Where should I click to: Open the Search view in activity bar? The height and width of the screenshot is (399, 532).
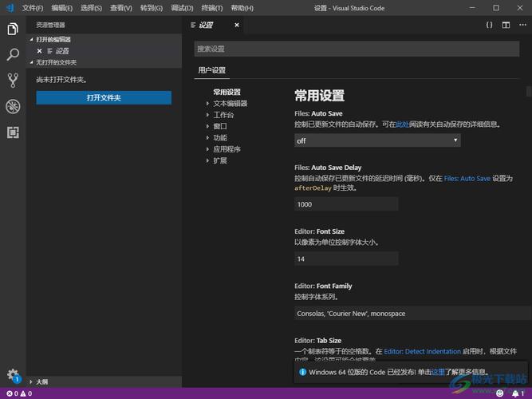click(13, 54)
